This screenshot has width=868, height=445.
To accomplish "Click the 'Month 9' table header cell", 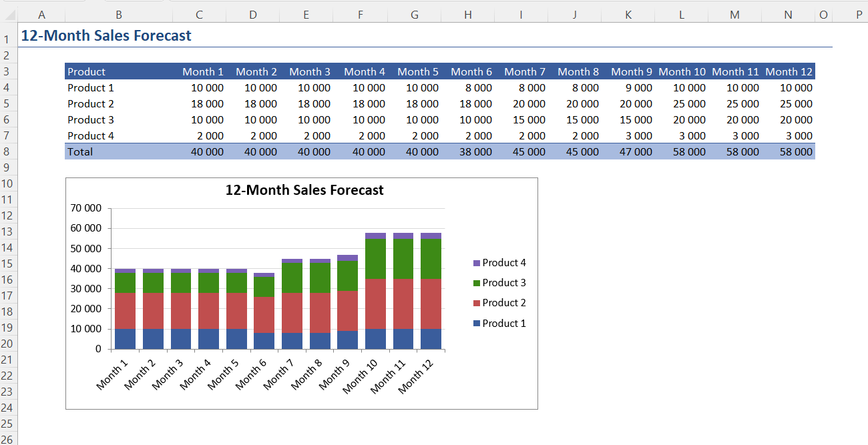I will point(628,71).
